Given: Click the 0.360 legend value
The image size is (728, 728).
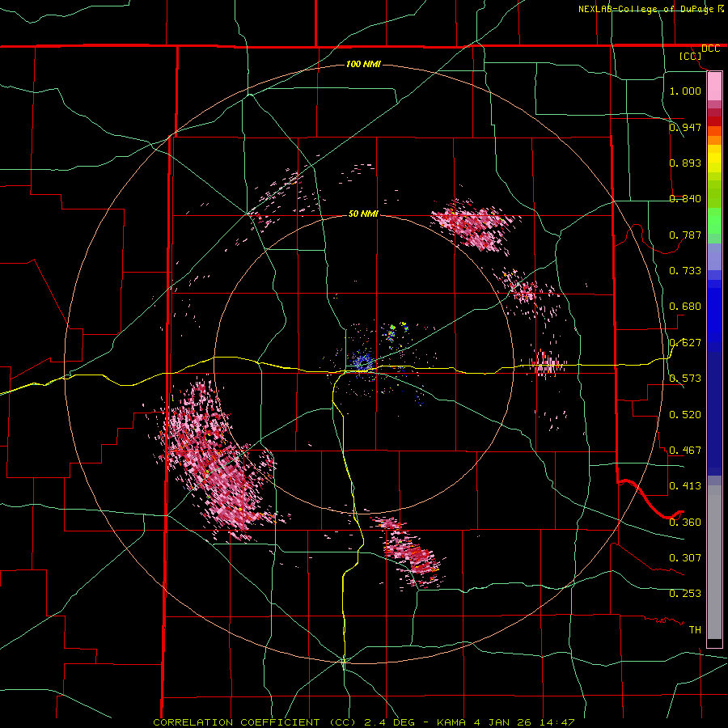Looking at the screenshot, I should point(685,523).
